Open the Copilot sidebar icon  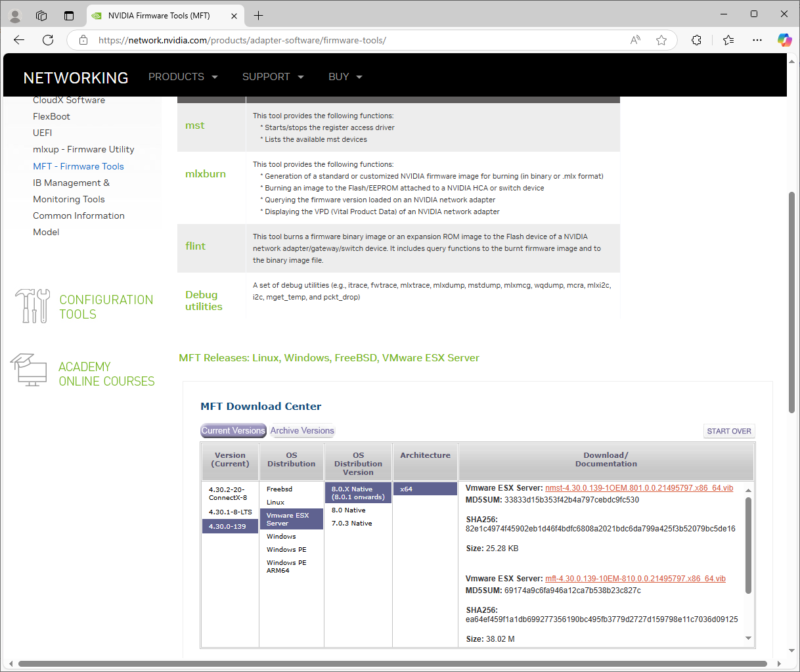(x=784, y=40)
